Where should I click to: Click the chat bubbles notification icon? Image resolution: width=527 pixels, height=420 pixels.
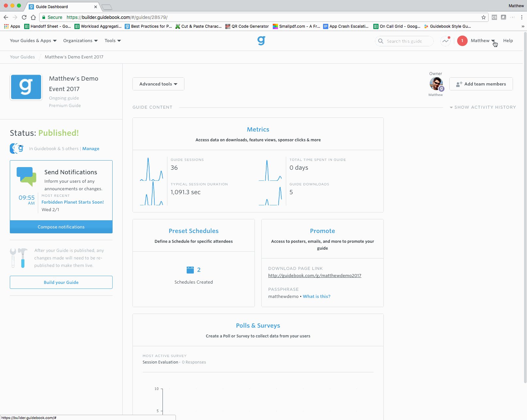26,177
